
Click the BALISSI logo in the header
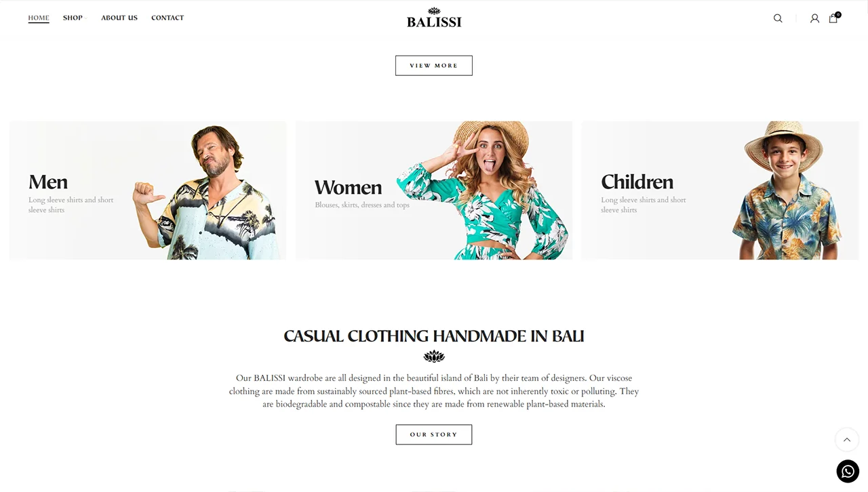click(x=434, y=18)
